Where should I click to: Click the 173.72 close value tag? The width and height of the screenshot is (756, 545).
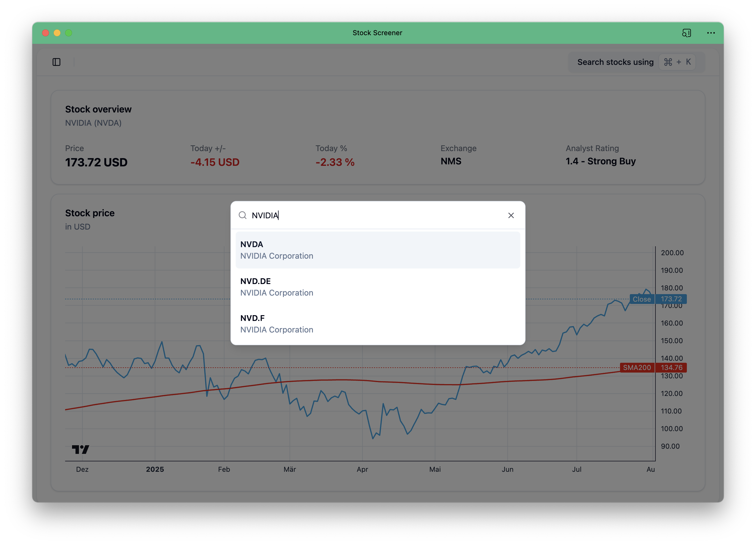point(671,299)
